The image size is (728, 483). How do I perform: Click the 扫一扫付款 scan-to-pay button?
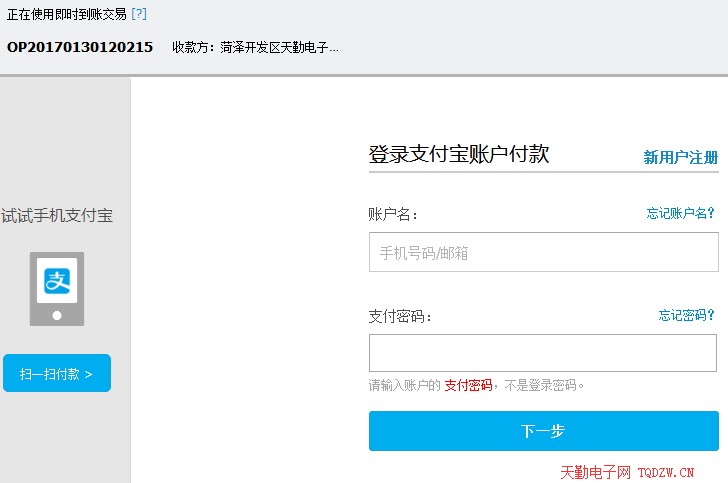[57, 373]
